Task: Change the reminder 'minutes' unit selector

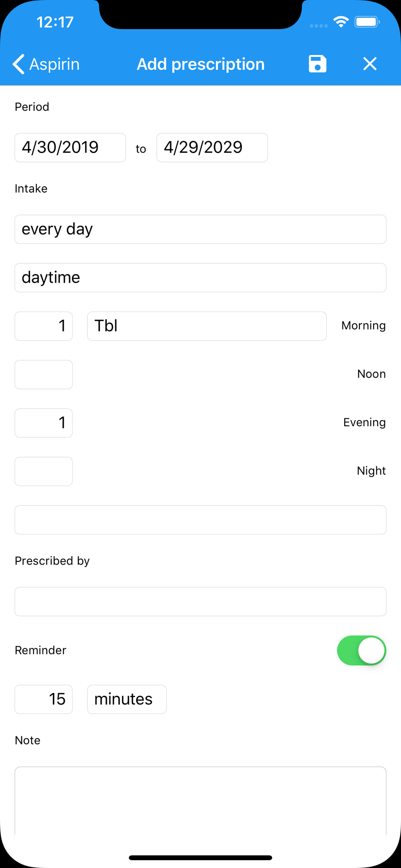Action: click(127, 699)
